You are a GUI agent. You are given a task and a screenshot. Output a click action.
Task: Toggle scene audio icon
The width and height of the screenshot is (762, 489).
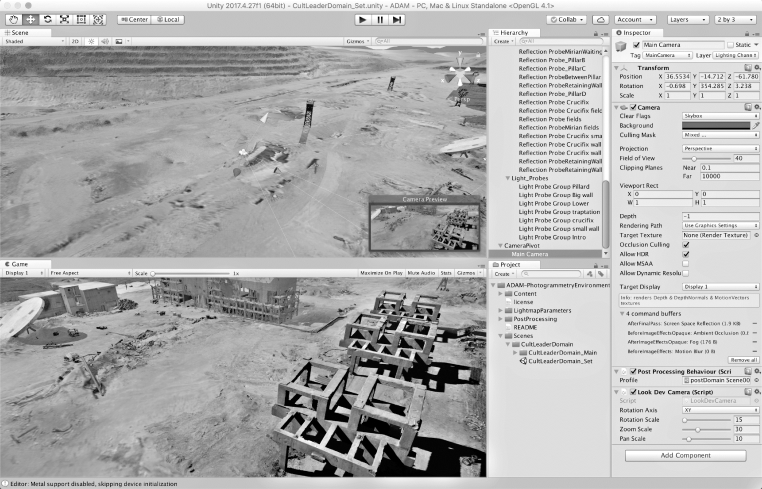(x=104, y=41)
